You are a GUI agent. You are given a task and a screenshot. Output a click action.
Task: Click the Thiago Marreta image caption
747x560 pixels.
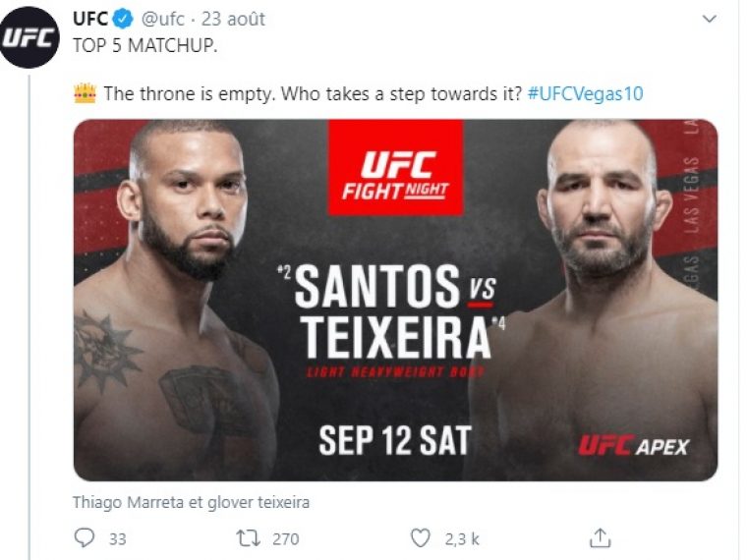191,502
